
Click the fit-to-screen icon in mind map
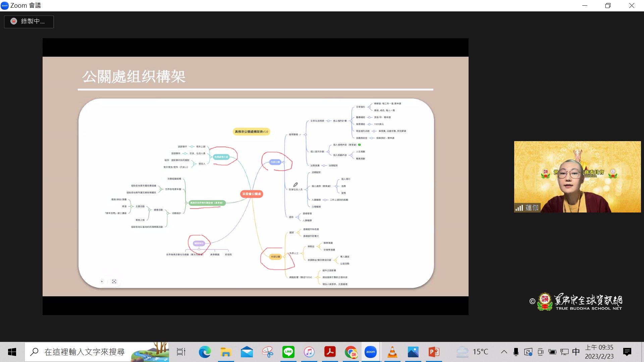tap(114, 282)
